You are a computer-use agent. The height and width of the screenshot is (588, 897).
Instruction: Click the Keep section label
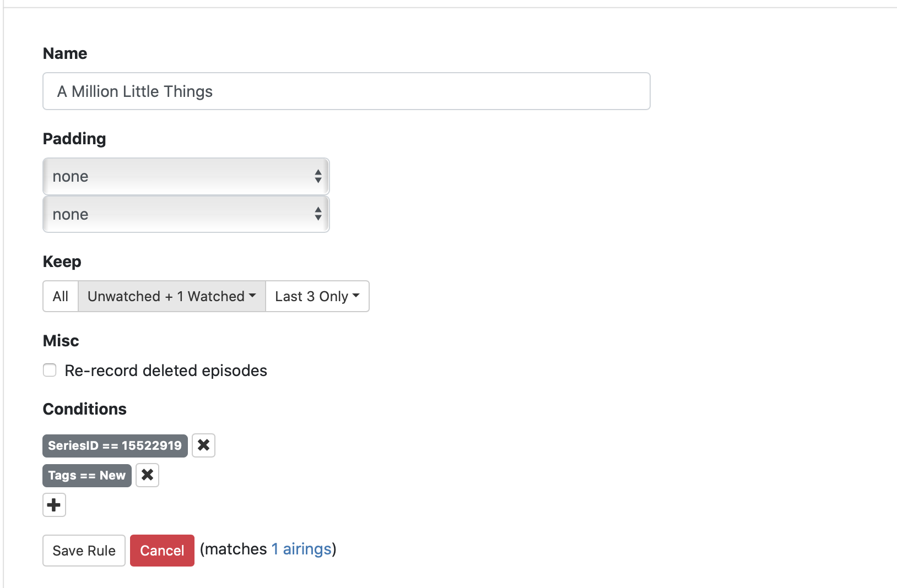[62, 262]
